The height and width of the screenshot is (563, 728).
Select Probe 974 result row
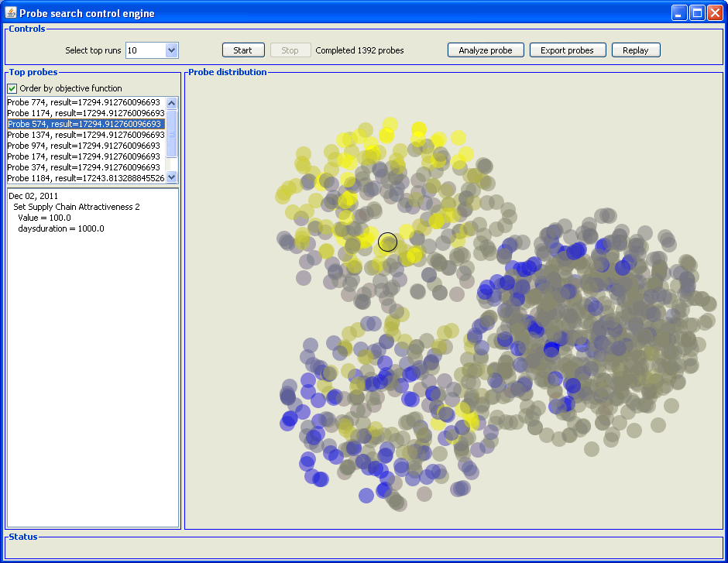click(x=84, y=146)
